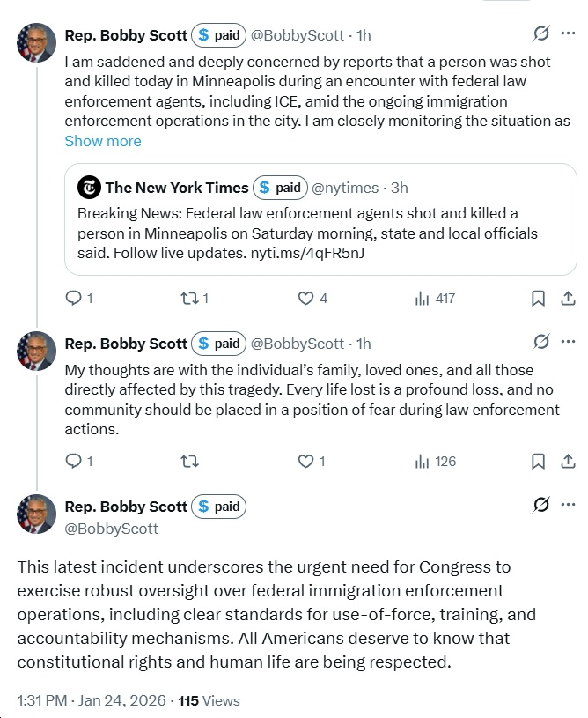Open more options on the third tweet

click(568, 505)
